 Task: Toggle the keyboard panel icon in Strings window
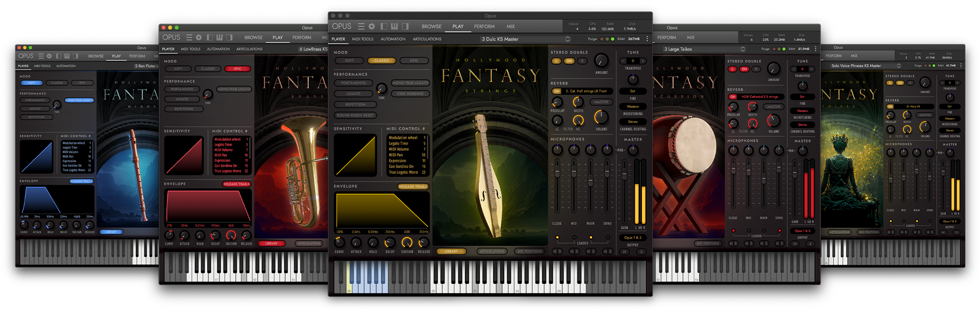pos(394,26)
